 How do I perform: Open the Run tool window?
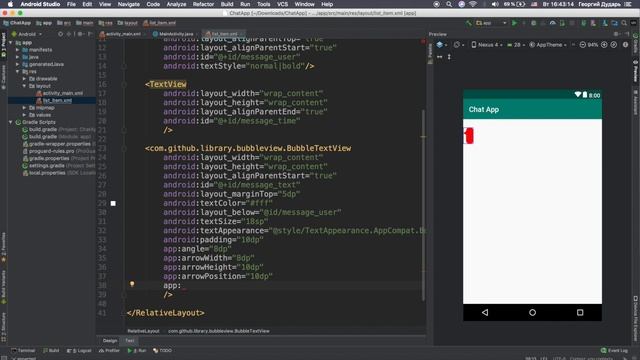click(137, 351)
